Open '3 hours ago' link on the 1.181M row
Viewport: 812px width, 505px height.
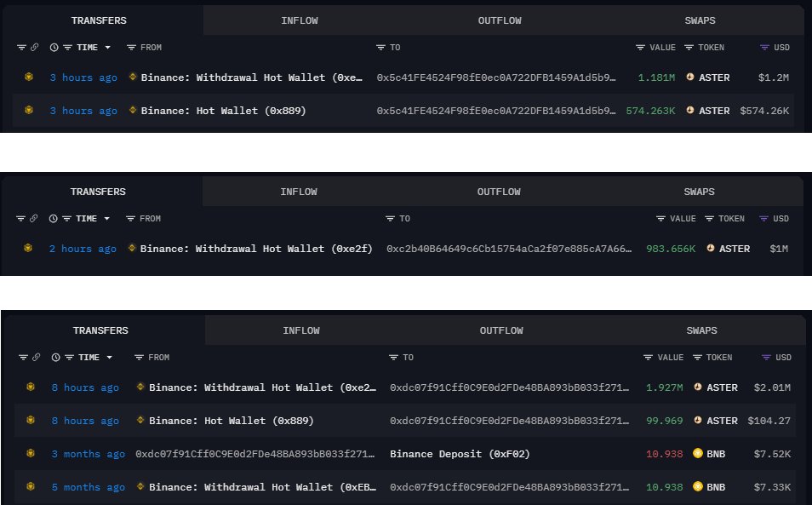(x=83, y=77)
